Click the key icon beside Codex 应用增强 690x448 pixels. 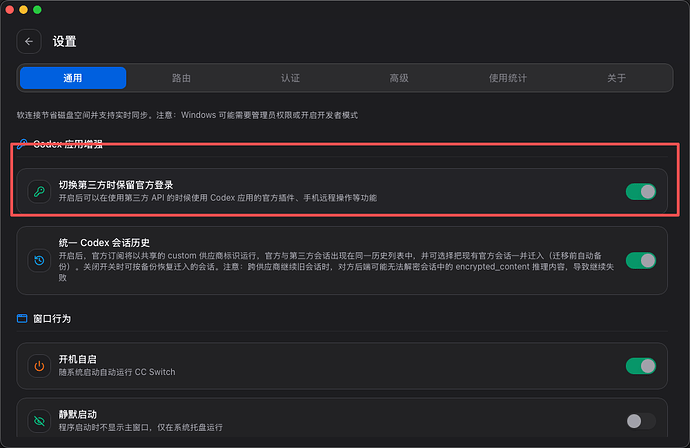point(22,144)
